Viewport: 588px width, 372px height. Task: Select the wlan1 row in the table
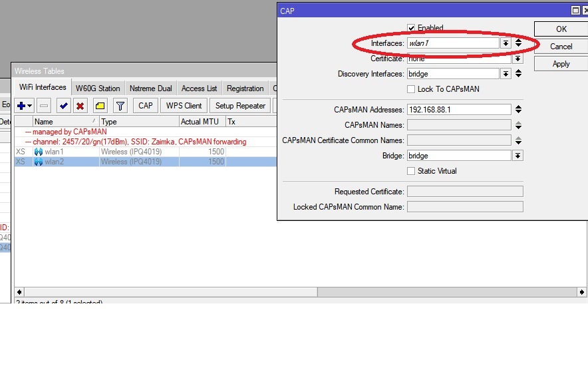(146, 152)
